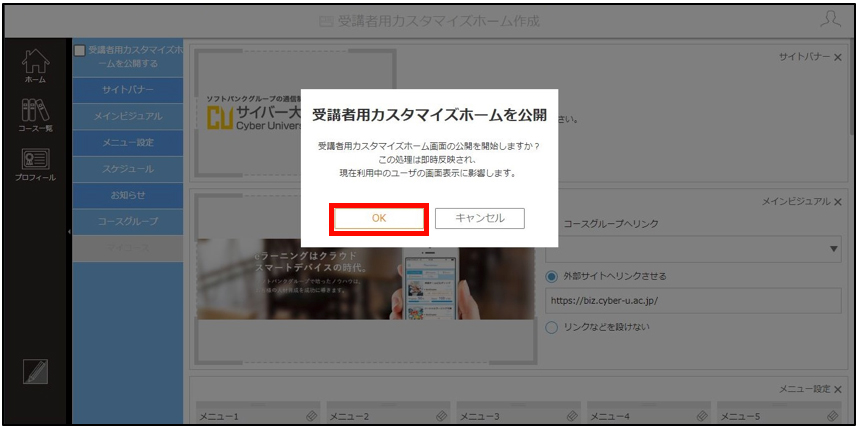Open the コースグループへリンク dropdown
Screen dimensions: 857x430
[693, 249]
